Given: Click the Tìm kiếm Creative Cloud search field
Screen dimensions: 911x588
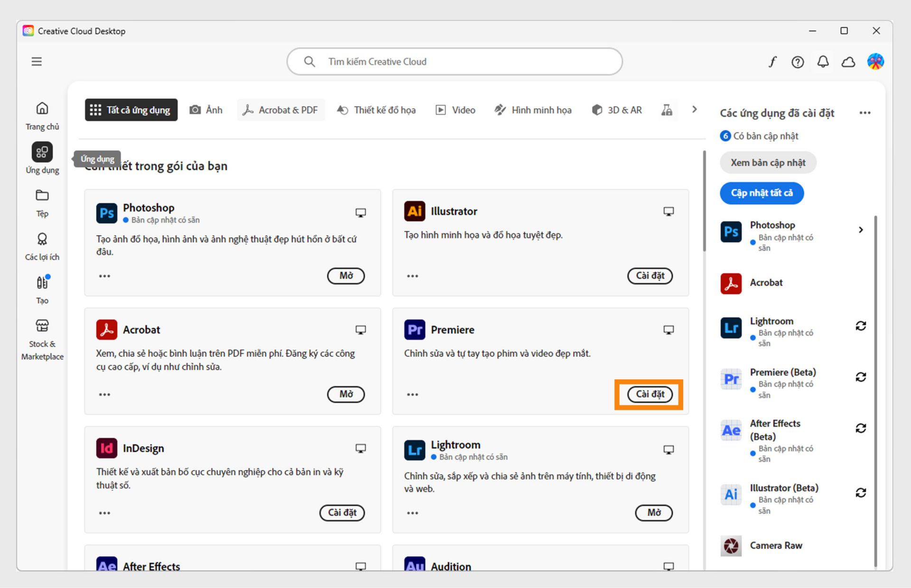Looking at the screenshot, I should click(455, 62).
